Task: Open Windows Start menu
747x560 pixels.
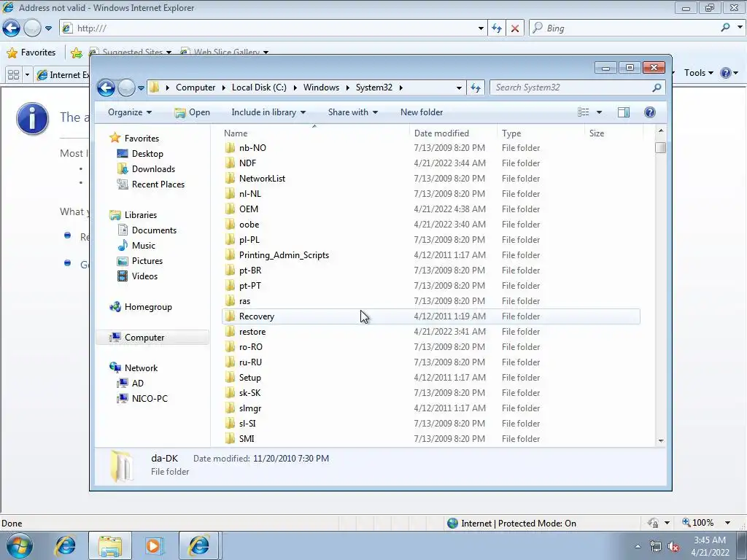Action: pos(20,545)
